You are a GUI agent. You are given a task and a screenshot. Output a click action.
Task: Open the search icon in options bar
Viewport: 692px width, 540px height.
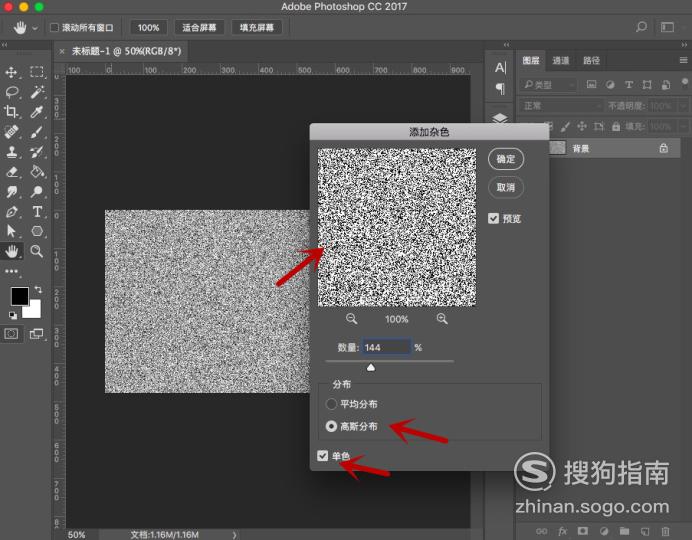tap(641, 27)
